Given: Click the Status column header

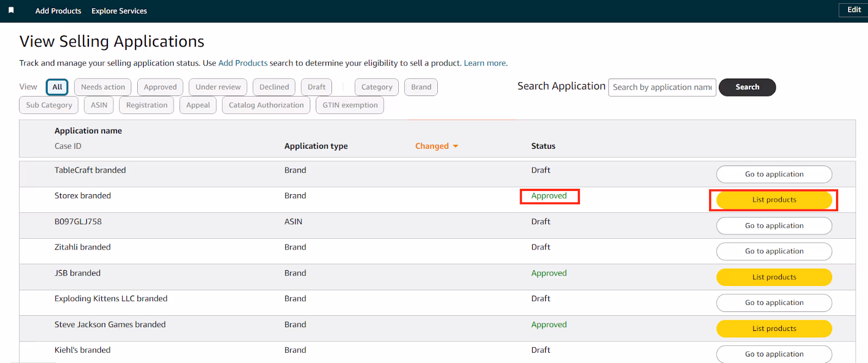Looking at the screenshot, I should tap(543, 146).
